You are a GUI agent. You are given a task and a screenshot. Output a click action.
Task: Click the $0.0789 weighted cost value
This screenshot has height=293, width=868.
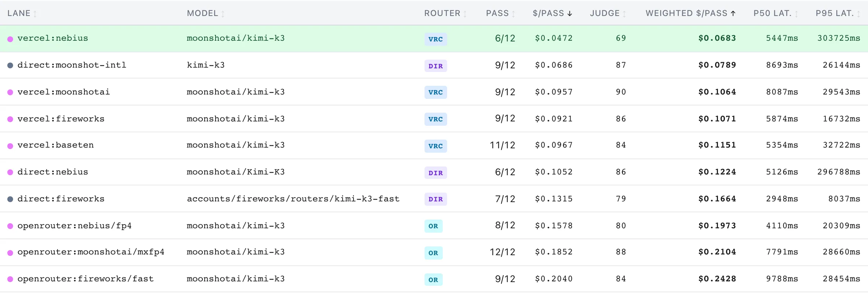(717, 65)
